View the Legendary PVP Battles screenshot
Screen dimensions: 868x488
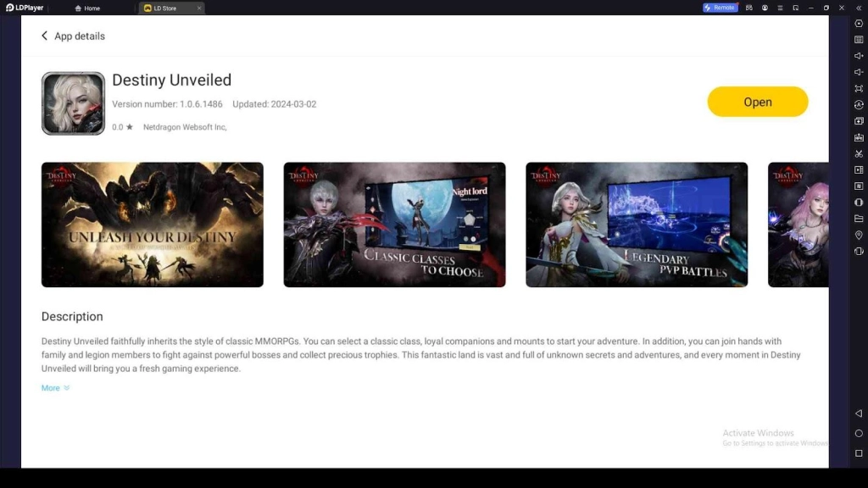tap(637, 225)
